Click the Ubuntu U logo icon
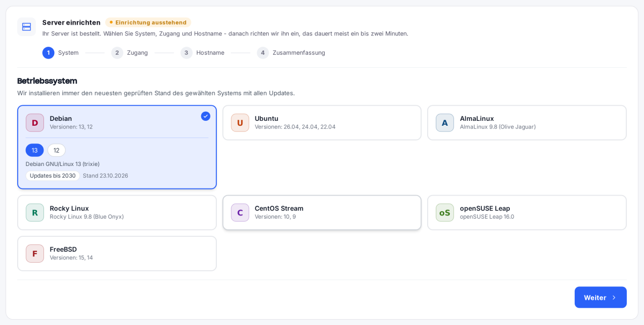 click(x=240, y=122)
